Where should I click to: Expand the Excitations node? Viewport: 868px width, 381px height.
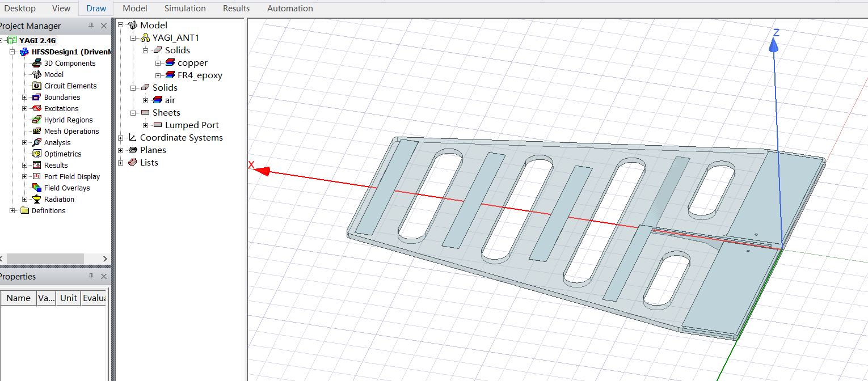[x=25, y=108]
